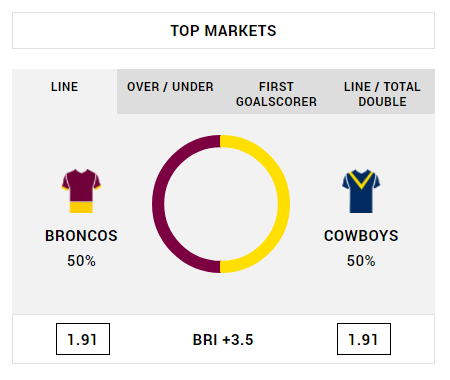Click the Cowboys 50% label

(x=361, y=261)
